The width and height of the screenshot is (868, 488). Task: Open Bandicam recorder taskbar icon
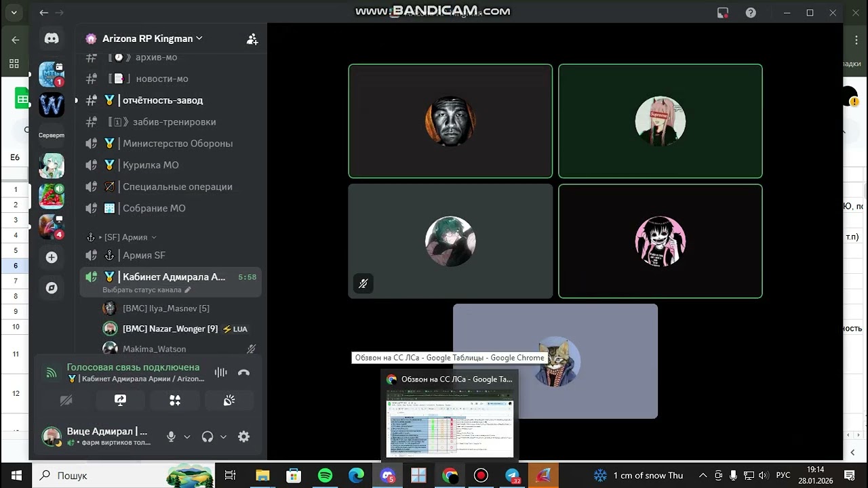[x=481, y=475]
